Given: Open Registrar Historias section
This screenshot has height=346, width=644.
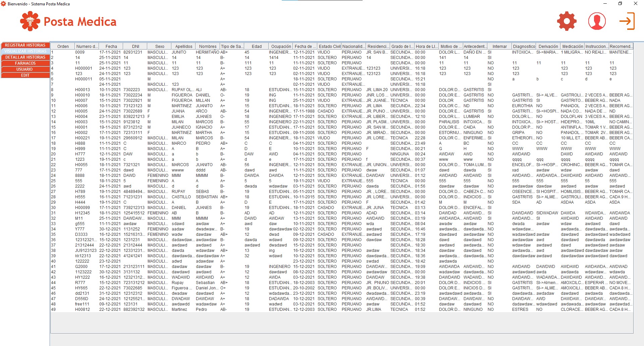Looking at the screenshot, I should pyautogui.click(x=25, y=45).
